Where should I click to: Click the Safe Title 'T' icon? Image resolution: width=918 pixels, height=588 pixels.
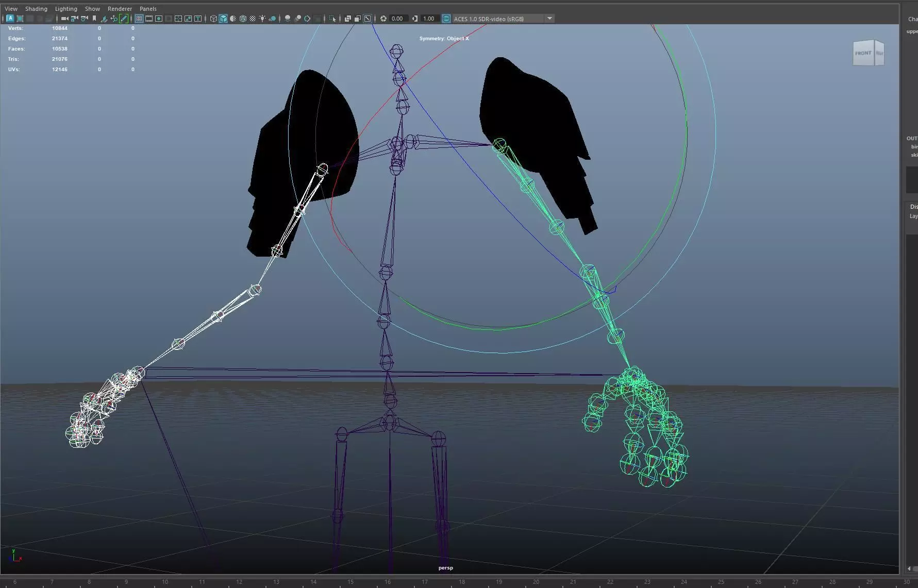[198, 19]
